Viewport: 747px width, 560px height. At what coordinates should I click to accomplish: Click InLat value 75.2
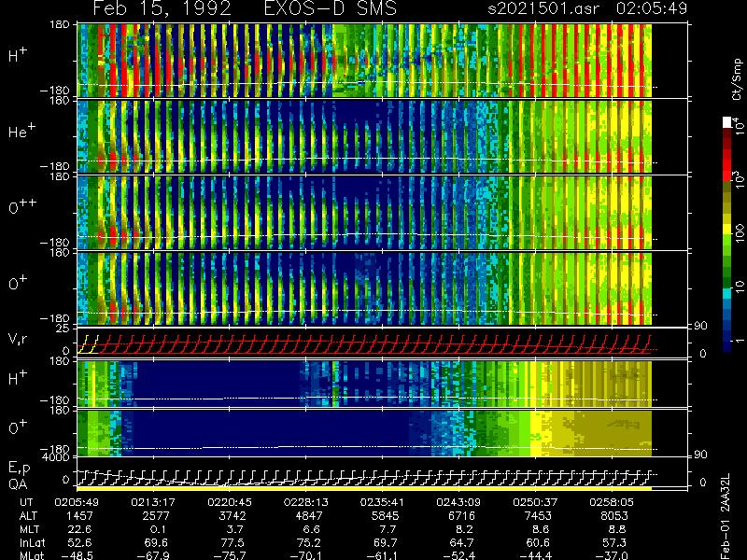tap(309, 542)
